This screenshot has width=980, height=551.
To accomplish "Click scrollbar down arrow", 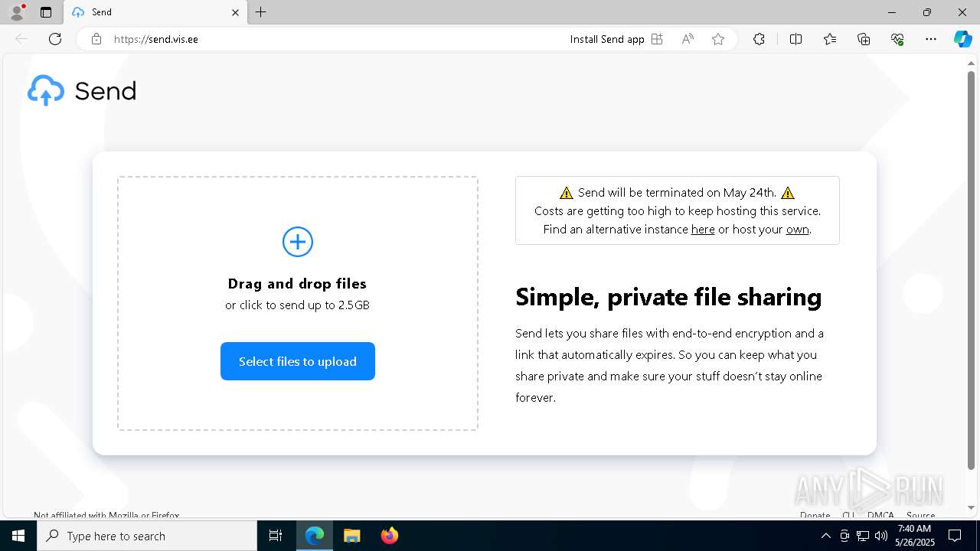I will coord(972,507).
